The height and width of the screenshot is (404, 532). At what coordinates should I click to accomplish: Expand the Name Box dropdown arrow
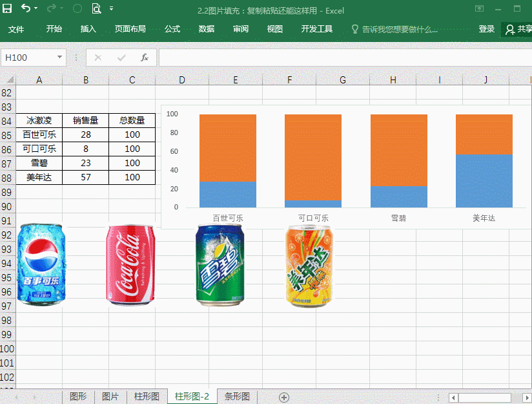(x=59, y=57)
